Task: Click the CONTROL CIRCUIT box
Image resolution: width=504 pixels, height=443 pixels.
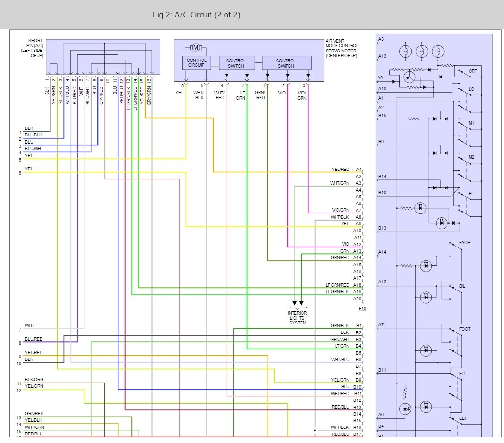Action: [196, 63]
